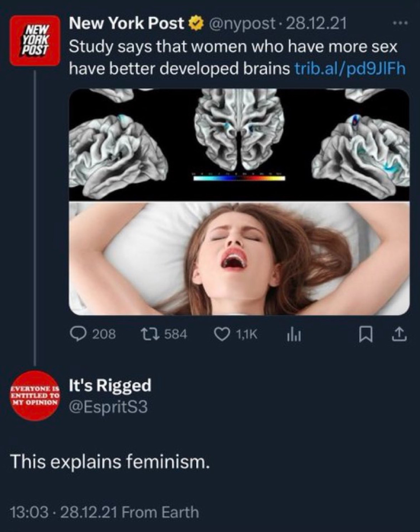The height and width of the screenshot is (532, 420).
Task: Click the New York Post profile avatar
Action: (x=35, y=40)
